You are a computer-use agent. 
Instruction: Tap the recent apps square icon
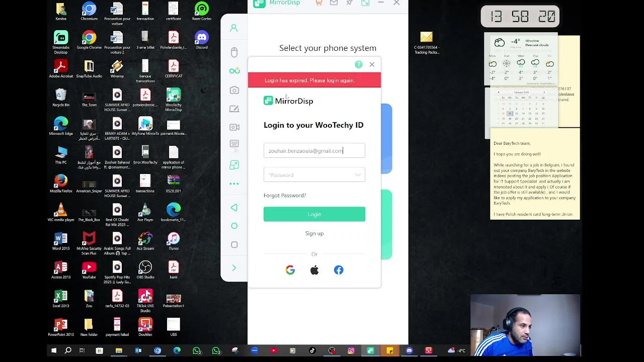pos(234,245)
